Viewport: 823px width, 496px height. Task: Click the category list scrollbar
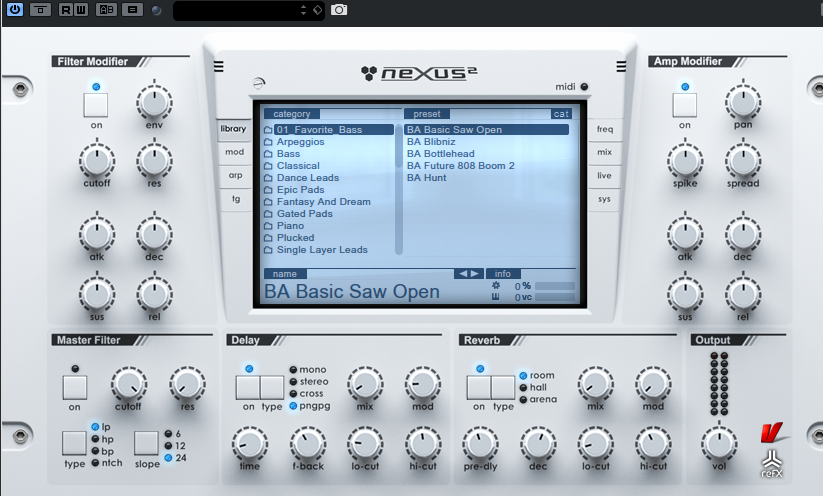point(399,189)
